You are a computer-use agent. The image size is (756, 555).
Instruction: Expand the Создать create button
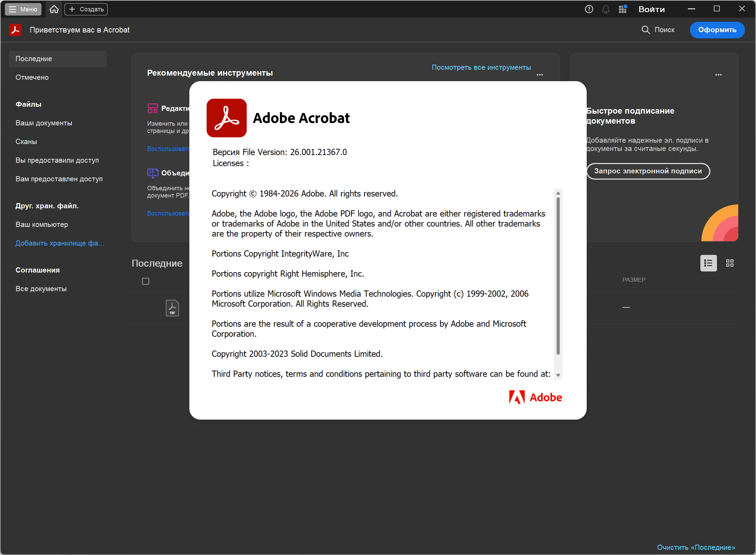click(x=86, y=9)
